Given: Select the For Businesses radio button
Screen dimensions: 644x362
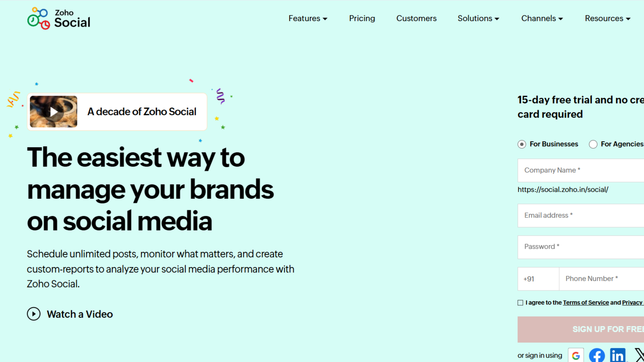Looking at the screenshot, I should coord(522,144).
